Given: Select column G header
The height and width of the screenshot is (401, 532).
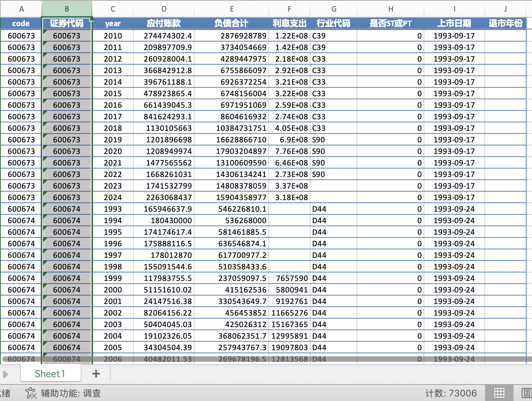Looking at the screenshot, I should (x=334, y=9).
